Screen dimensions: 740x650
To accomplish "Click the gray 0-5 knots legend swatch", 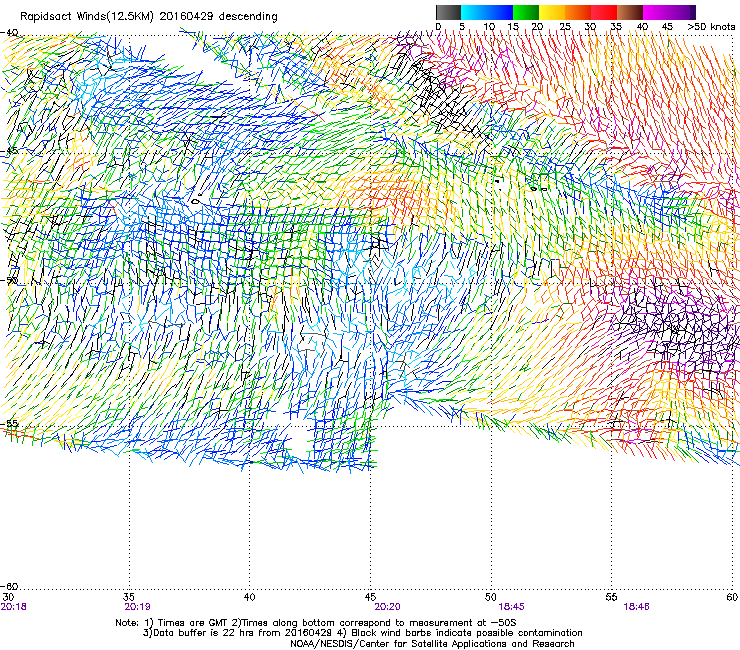I will tap(448, 12).
